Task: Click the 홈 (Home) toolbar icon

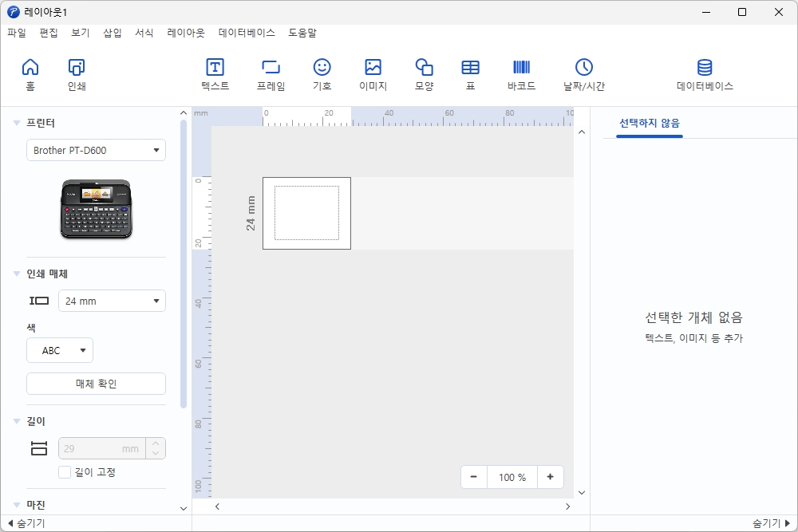Action: pyautogui.click(x=30, y=74)
